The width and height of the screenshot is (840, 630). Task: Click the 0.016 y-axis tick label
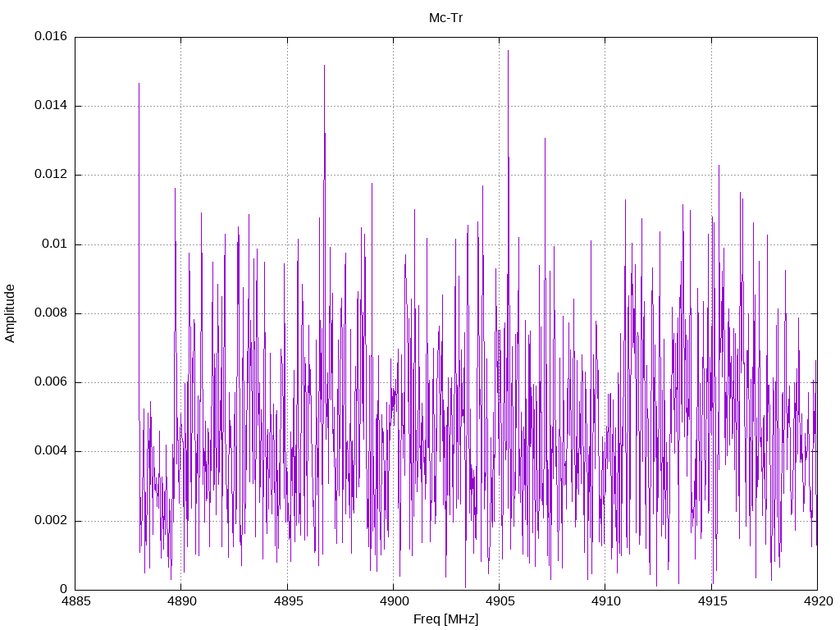(x=51, y=36)
